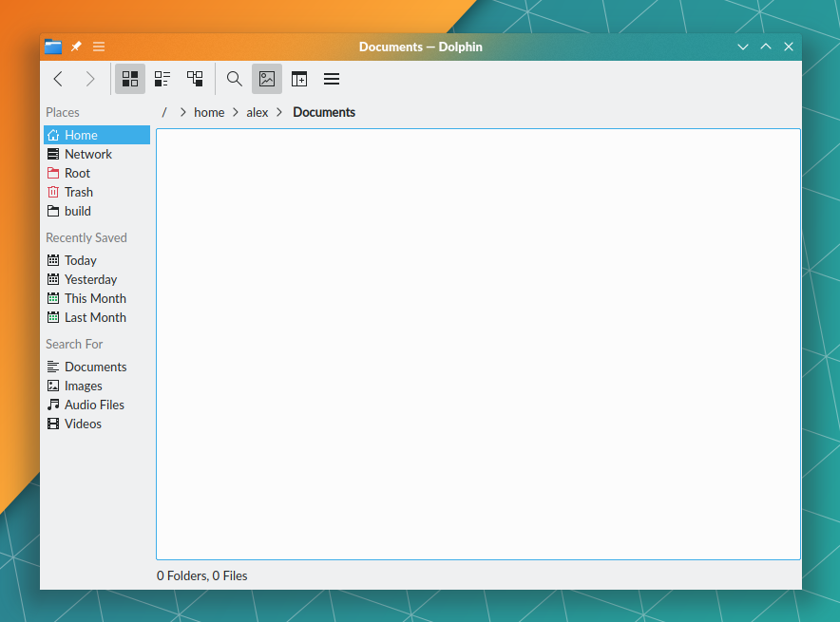Search for Videos in sidebar
Screen dimensions: 840x622
(x=97, y=424)
